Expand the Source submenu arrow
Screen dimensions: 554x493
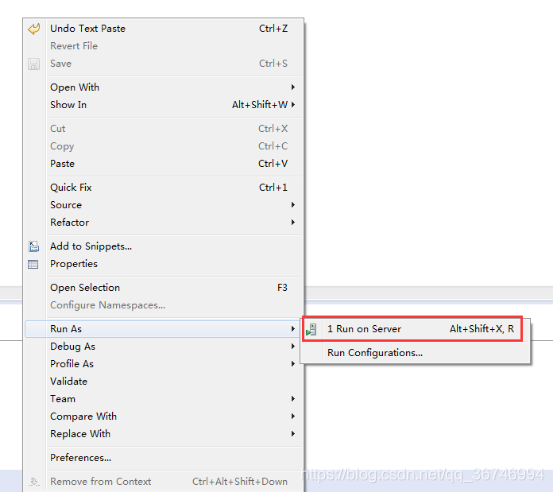click(x=293, y=205)
